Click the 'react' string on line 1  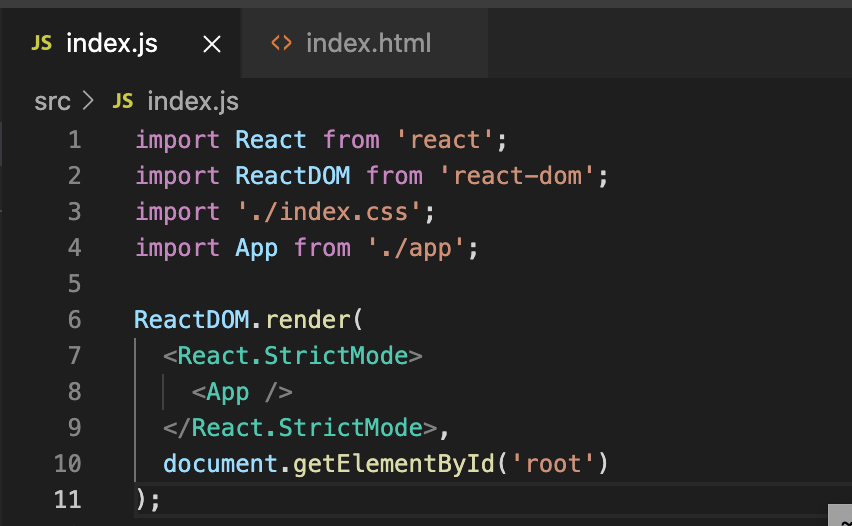coord(444,140)
